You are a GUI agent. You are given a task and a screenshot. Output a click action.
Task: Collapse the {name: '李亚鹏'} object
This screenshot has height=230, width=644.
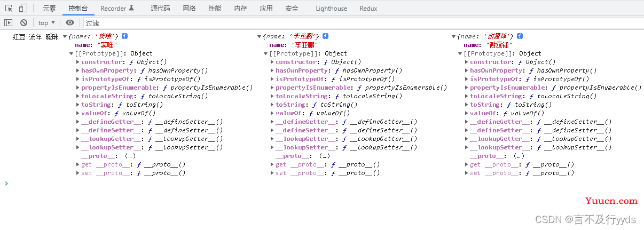(x=260, y=36)
